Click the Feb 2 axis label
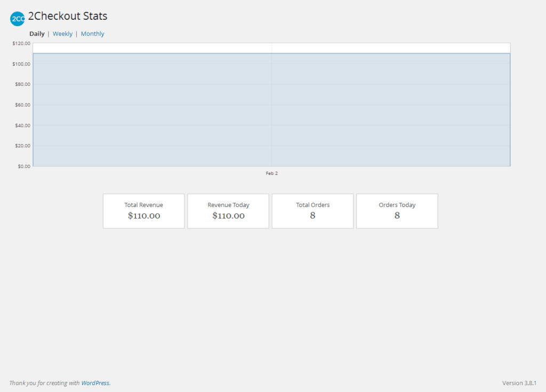 [272, 173]
